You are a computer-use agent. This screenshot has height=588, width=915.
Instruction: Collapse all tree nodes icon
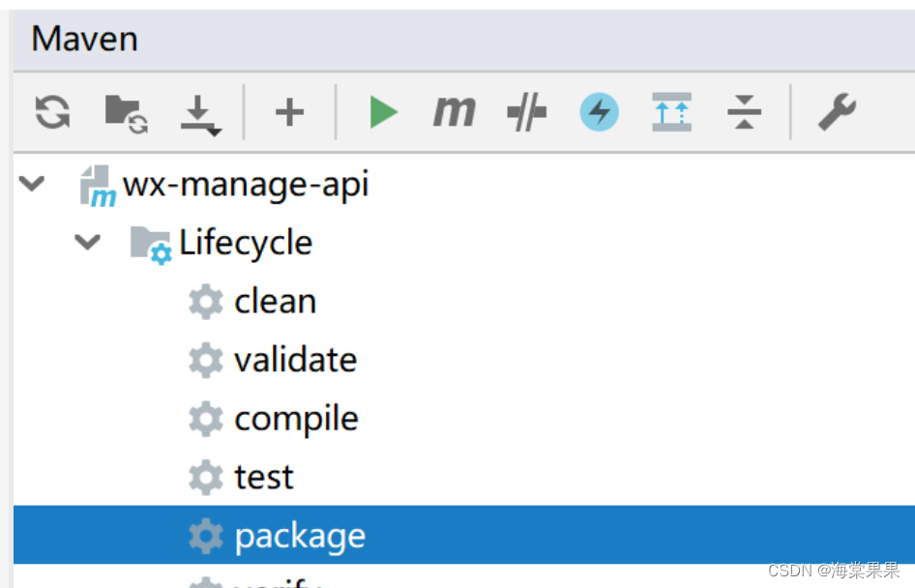point(744,111)
